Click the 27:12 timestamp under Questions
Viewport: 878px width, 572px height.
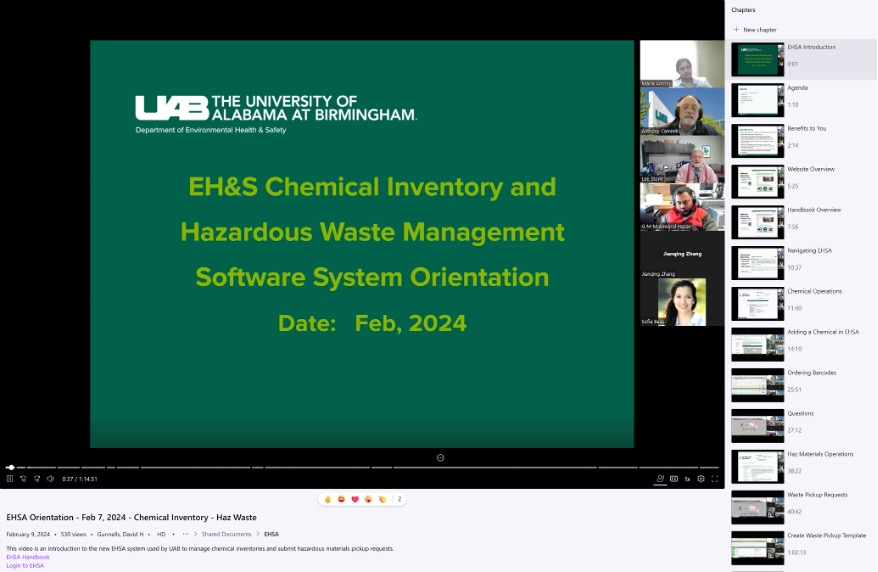coord(795,430)
